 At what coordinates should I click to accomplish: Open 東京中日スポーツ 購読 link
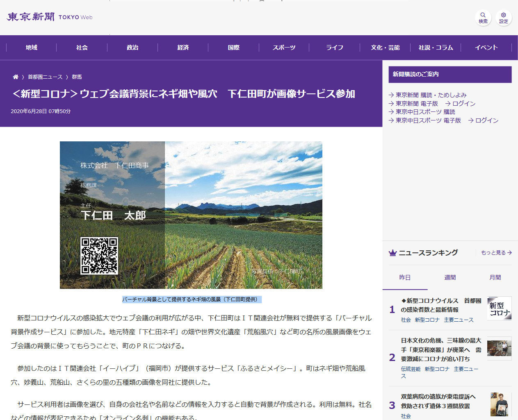(x=425, y=112)
